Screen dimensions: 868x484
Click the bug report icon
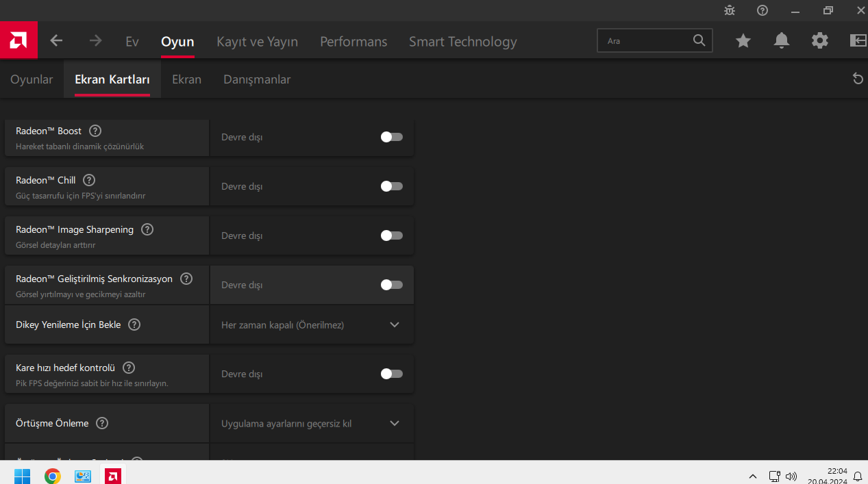click(x=730, y=10)
